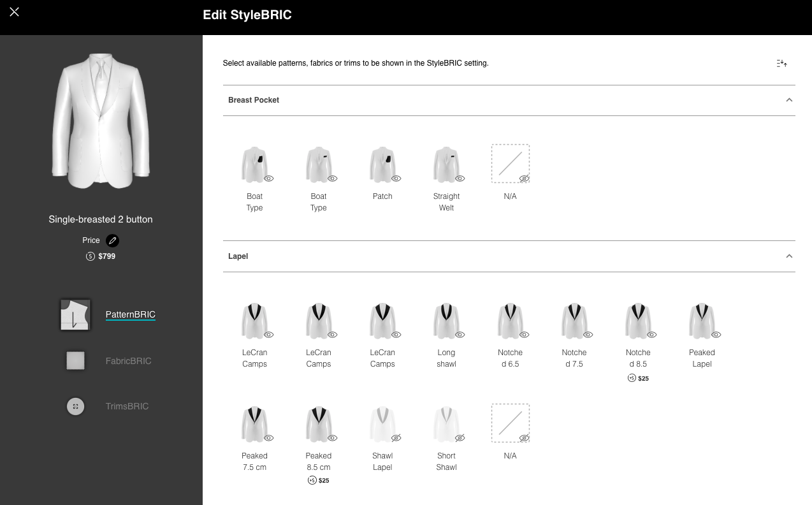Switch to the FabricBRIC tab label
The image size is (812, 505).
pos(128,361)
